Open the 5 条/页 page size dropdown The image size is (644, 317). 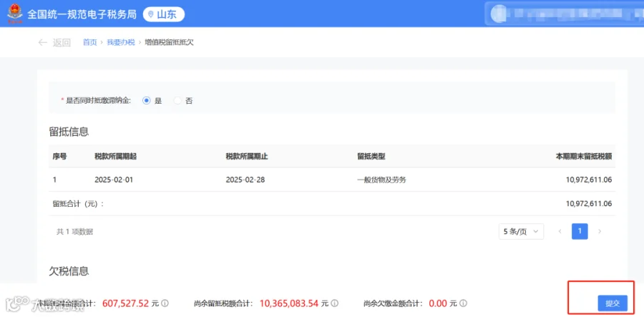pyautogui.click(x=521, y=232)
